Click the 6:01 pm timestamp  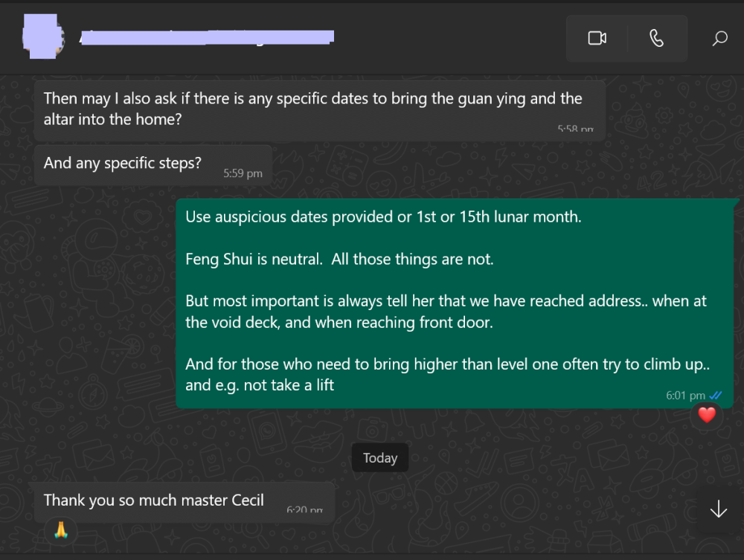tap(685, 396)
